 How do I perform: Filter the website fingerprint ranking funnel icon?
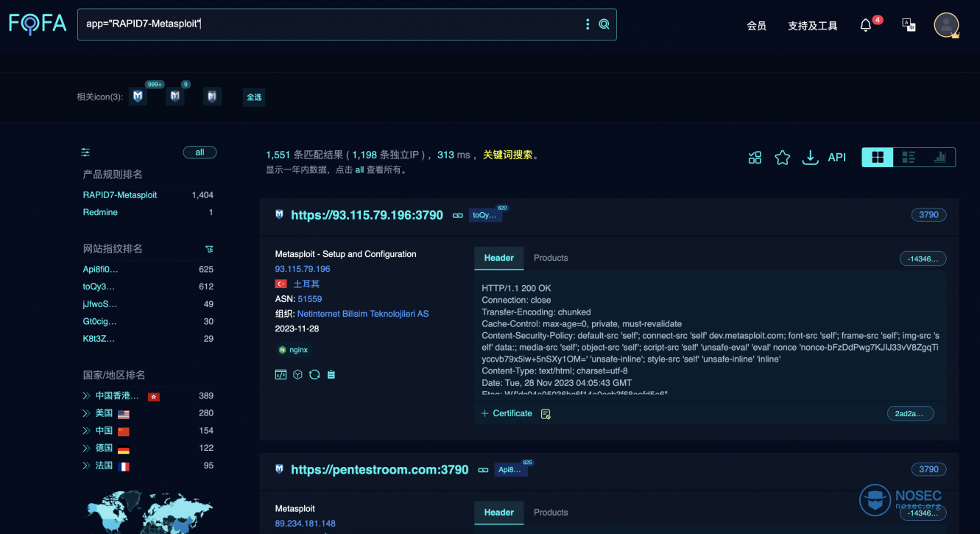pos(209,249)
